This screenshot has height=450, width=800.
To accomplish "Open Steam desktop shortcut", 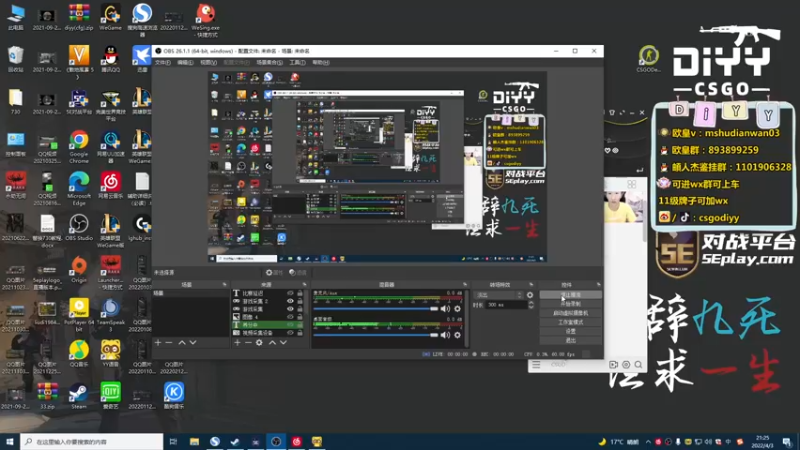I will (x=79, y=396).
